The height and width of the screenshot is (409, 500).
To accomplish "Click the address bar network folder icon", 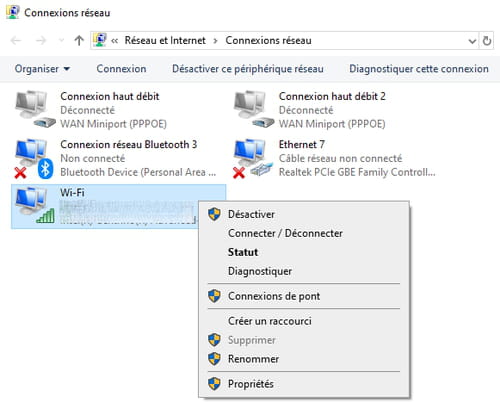I will [99, 40].
